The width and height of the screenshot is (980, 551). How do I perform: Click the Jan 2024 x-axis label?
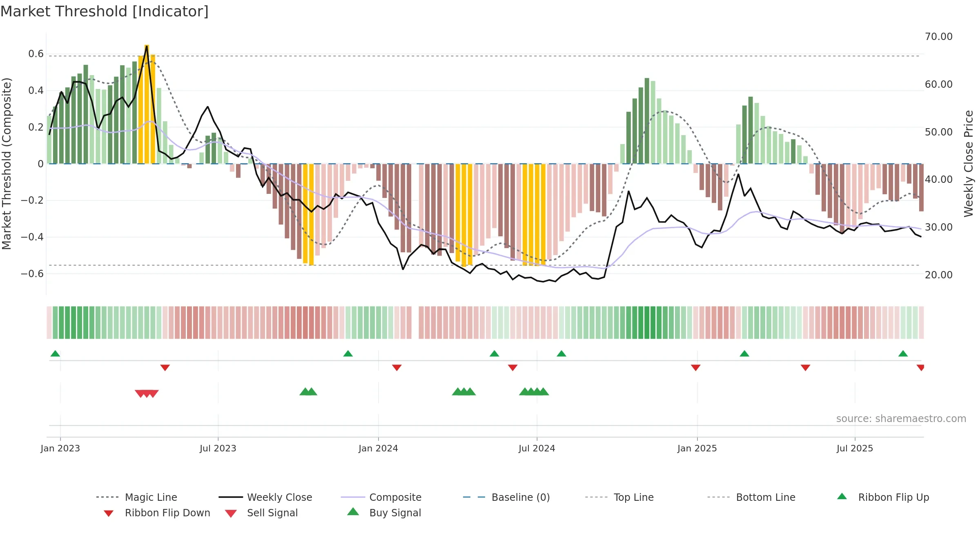tap(378, 449)
